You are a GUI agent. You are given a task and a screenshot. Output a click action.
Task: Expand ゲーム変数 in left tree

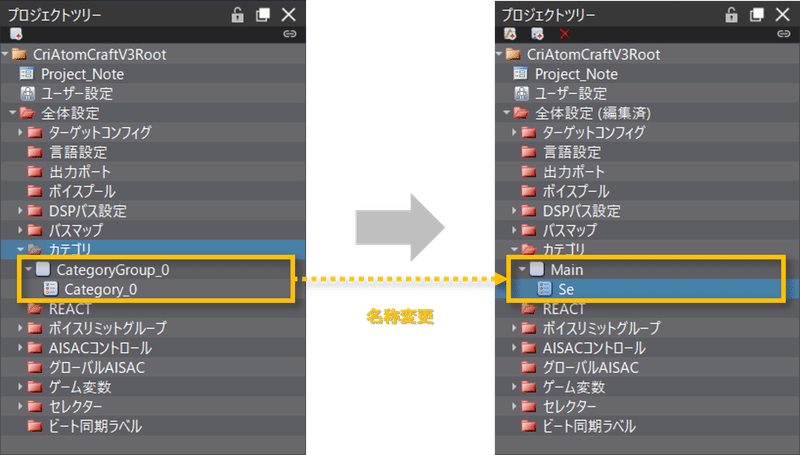coord(20,387)
